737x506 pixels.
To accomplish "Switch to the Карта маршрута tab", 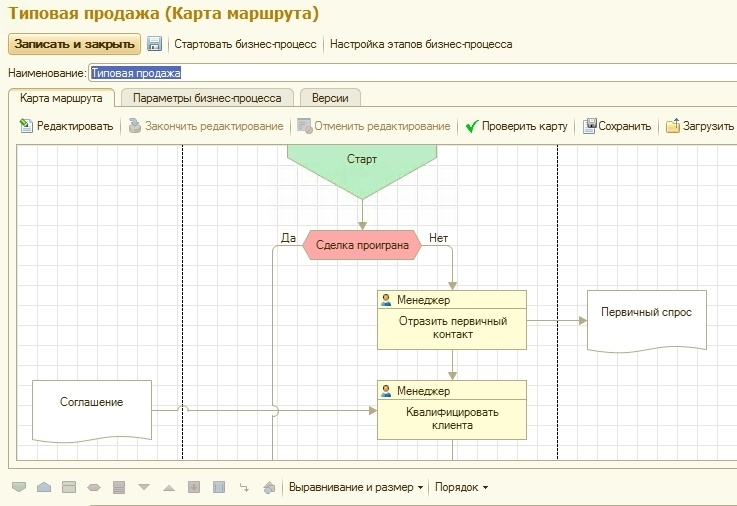I will pos(61,98).
